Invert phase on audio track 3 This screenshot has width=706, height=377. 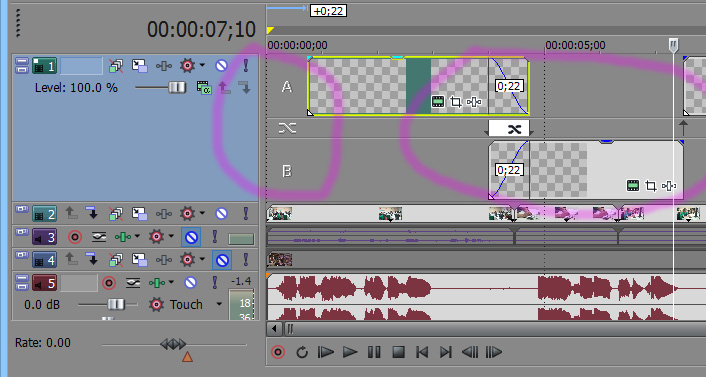[99, 236]
